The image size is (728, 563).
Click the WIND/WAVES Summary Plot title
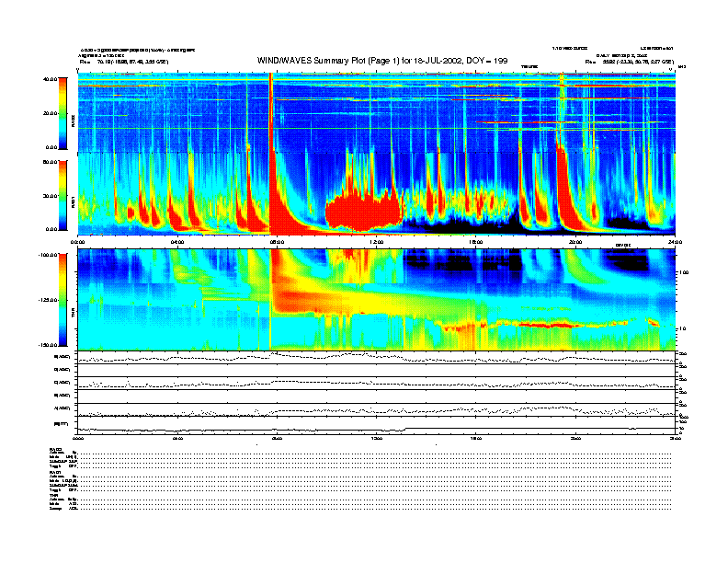pos(382,61)
